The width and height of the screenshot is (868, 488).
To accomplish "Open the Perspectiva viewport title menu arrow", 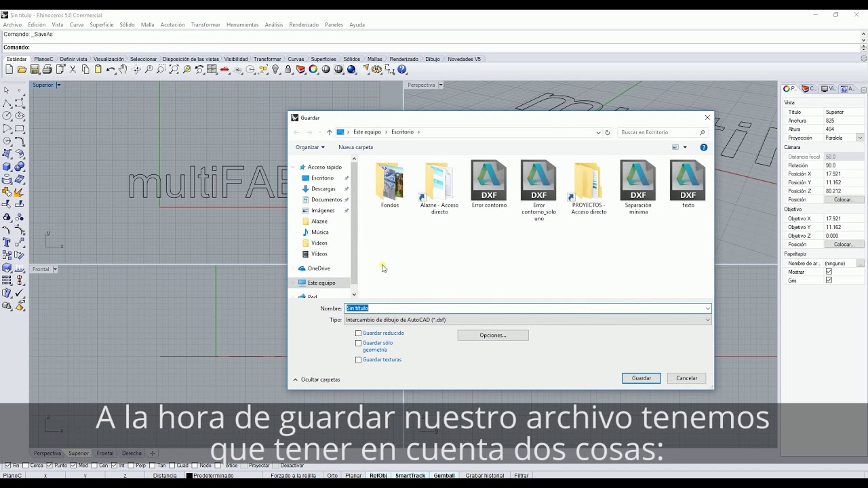I will pos(441,85).
